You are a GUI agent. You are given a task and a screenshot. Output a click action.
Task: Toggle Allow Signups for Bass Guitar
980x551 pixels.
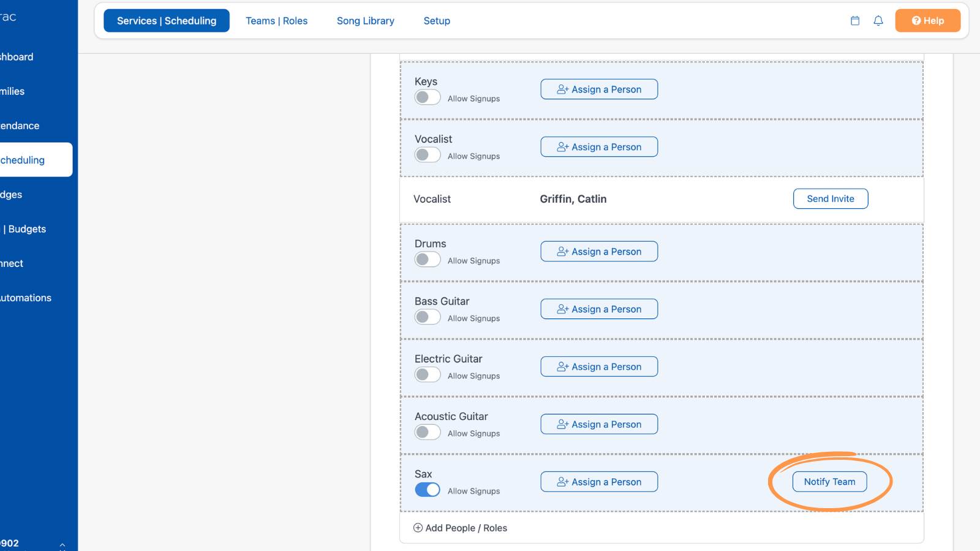coord(428,317)
